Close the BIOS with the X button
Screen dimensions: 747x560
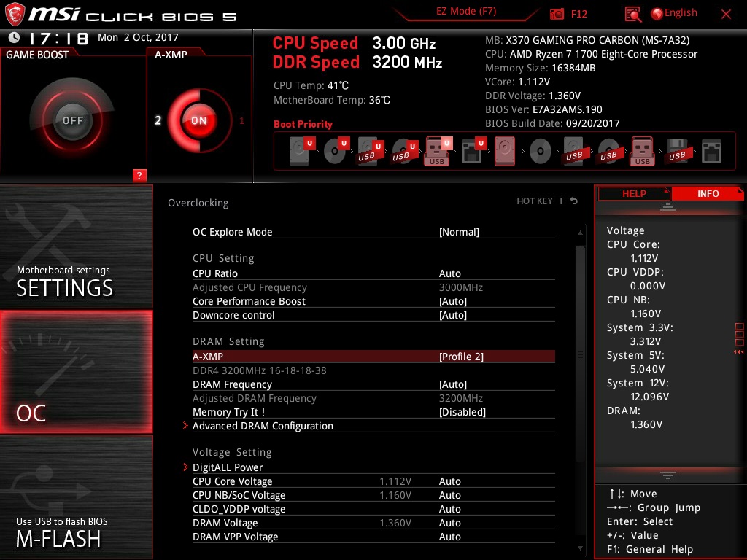tap(726, 15)
